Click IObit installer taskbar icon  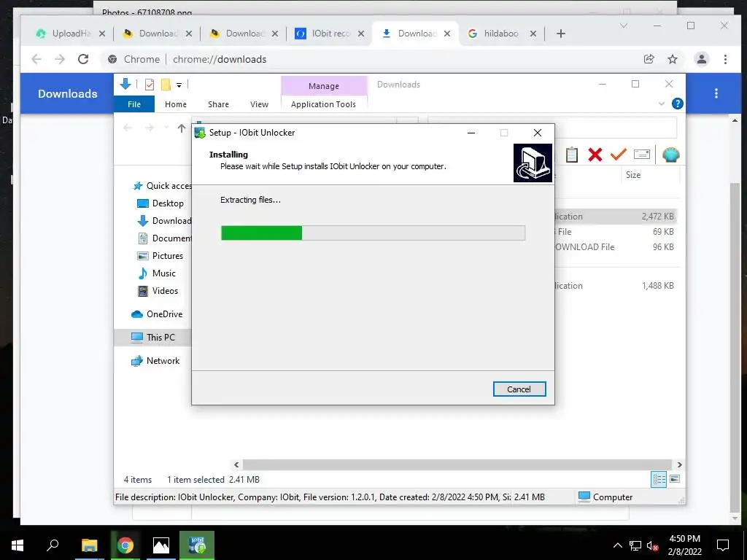click(x=197, y=545)
